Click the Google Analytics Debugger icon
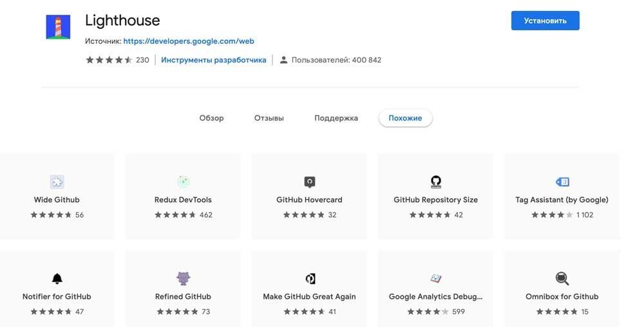This screenshot has width=644, height=327. click(435, 279)
